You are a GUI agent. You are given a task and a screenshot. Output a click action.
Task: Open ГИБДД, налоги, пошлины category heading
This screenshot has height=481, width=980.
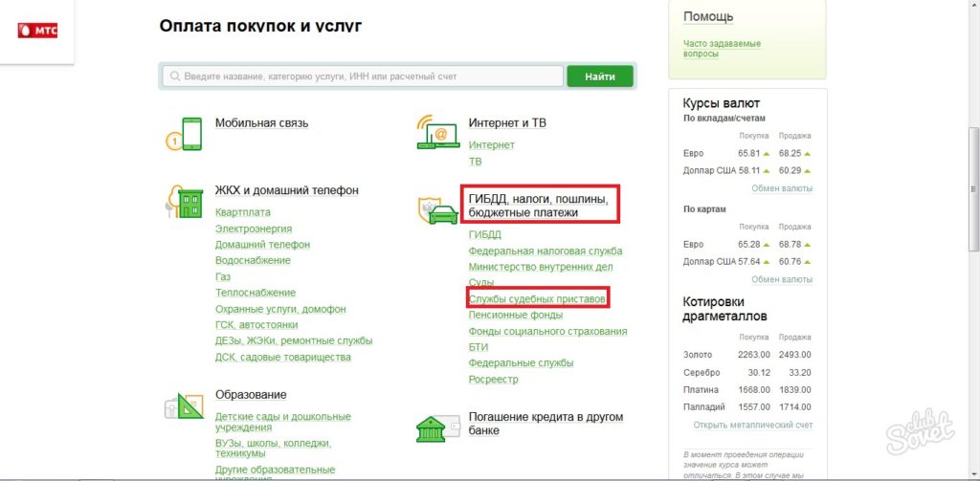539,206
